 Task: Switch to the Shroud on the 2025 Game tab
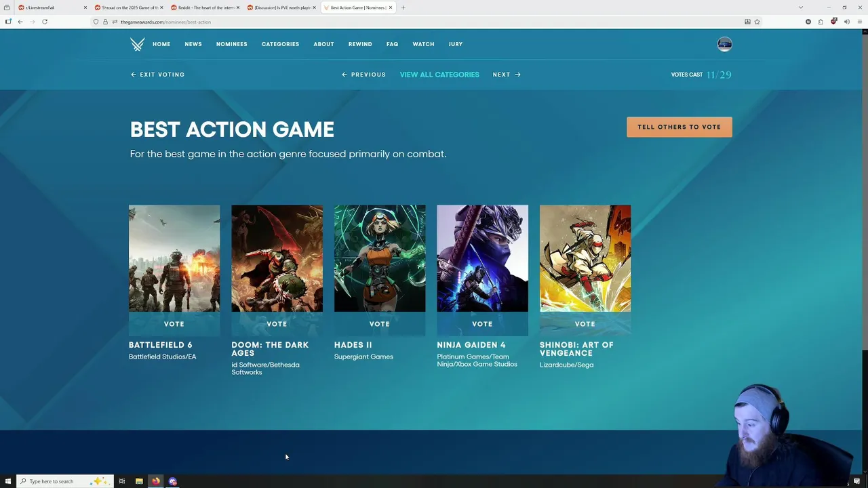point(129,7)
